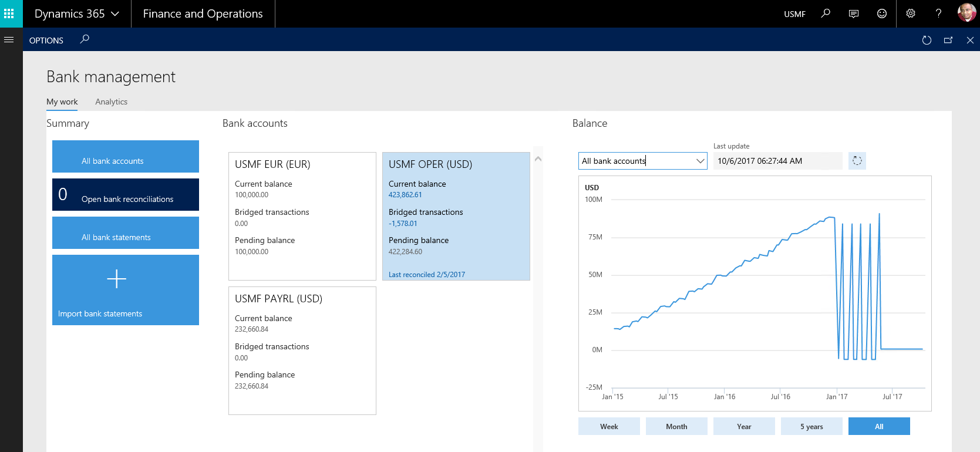Select the USMF PAYRL (USD) account card

click(302, 350)
